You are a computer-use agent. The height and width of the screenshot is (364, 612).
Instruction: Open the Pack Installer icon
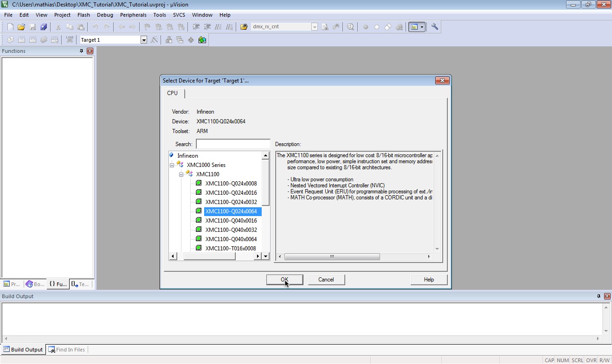point(202,40)
